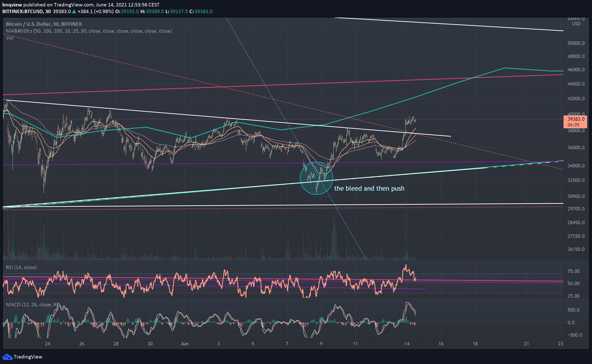Click the 30900.0 price axis label
Viewport: 592px width, 364px height.
[x=576, y=196]
